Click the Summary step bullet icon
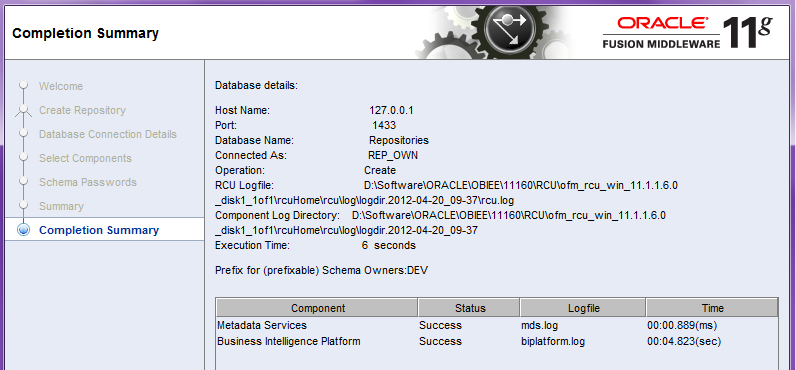796x370 pixels. [23, 205]
